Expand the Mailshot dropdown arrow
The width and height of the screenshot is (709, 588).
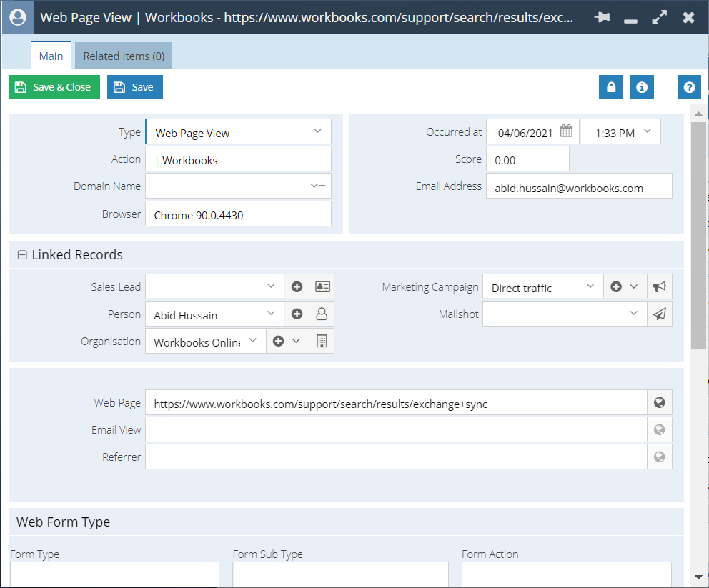[634, 313]
